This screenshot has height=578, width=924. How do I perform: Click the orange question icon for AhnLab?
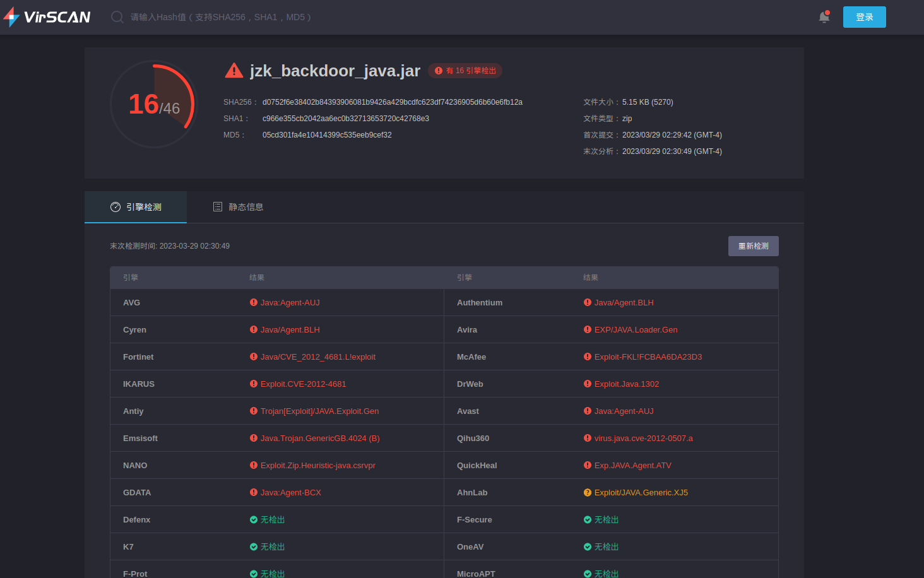(588, 492)
